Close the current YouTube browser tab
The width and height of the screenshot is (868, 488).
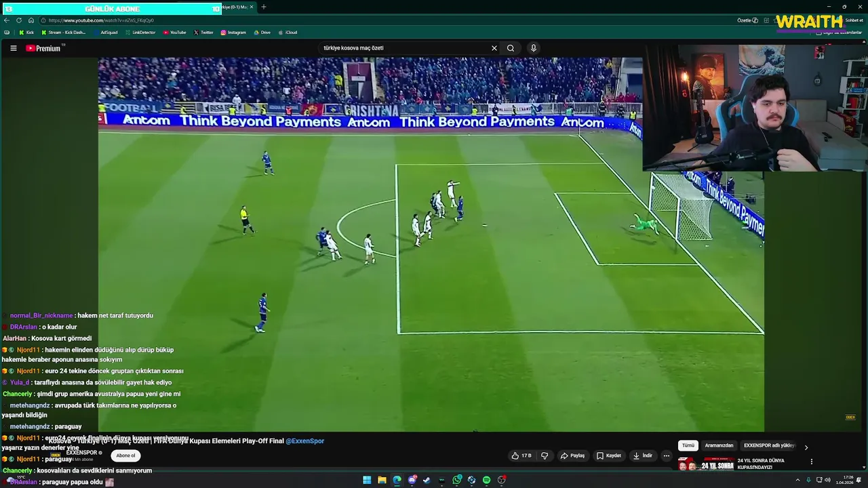point(252,7)
